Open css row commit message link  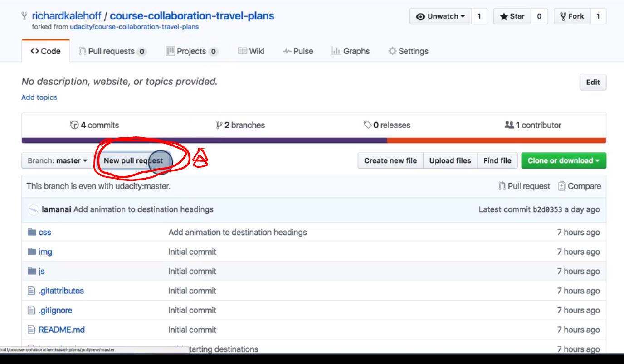[238, 233]
